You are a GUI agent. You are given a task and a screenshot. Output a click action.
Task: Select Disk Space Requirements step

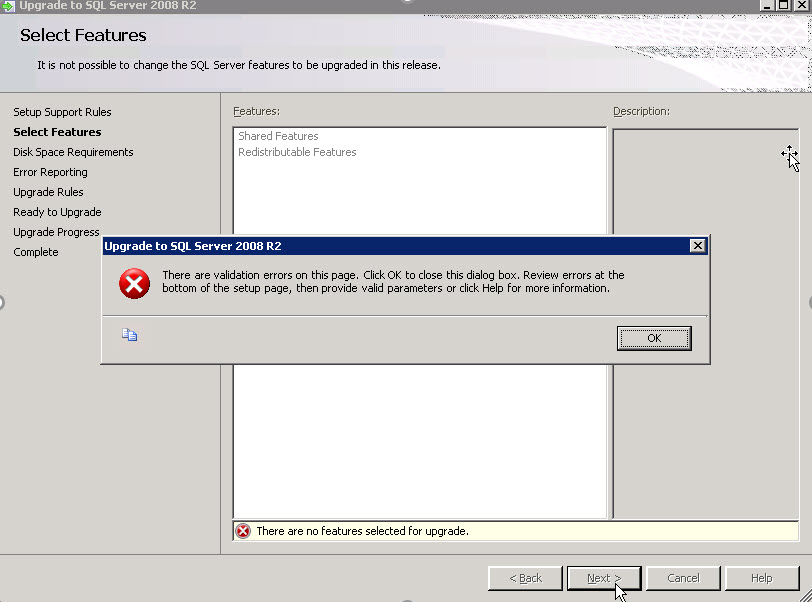pyautogui.click(x=73, y=152)
